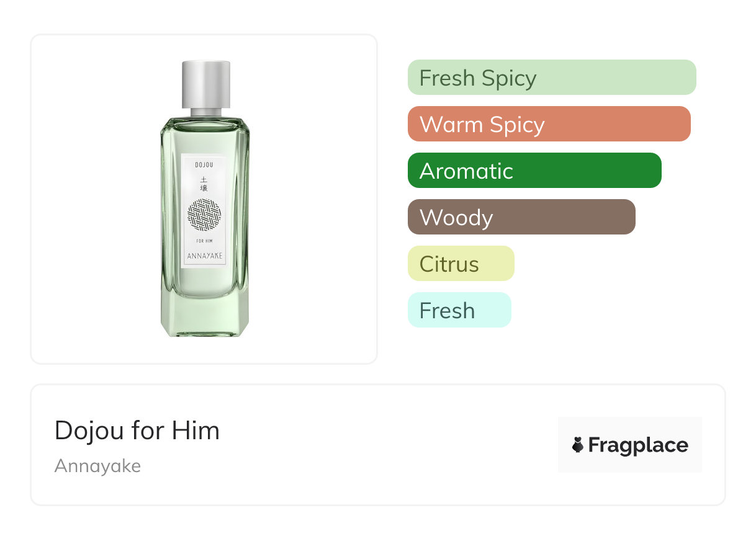Screen dimensions: 756x536
Task: Pick the brown Woody accord bar
Action: [x=521, y=217]
